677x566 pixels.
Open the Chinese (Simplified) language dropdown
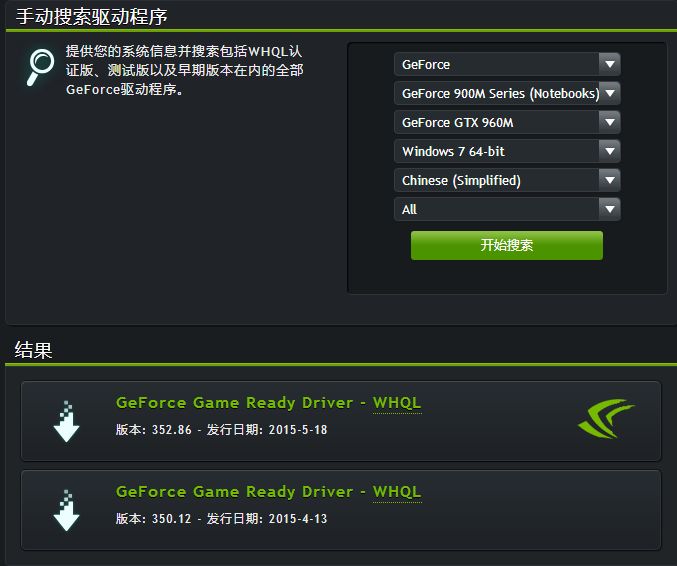(x=507, y=180)
